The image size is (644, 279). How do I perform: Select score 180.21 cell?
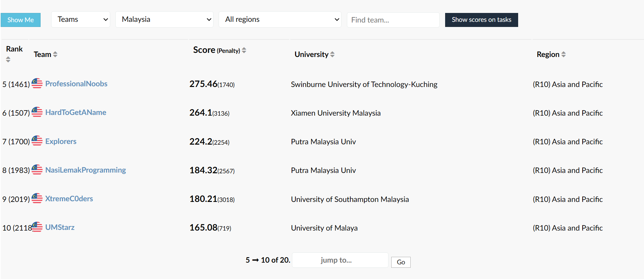(212, 199)
